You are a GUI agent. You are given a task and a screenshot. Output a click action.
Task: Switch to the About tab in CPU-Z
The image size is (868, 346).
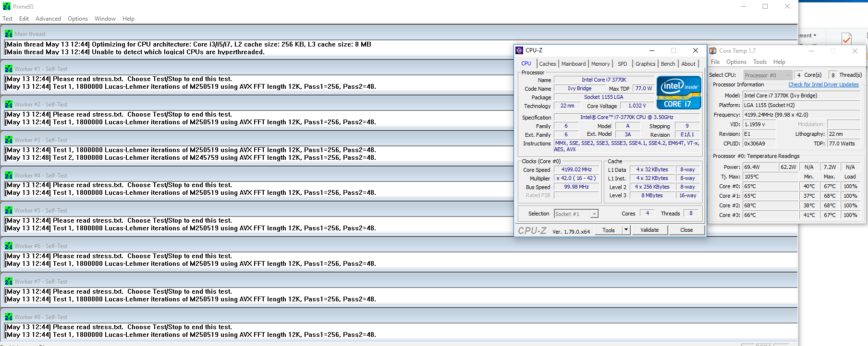pos(688,64)
